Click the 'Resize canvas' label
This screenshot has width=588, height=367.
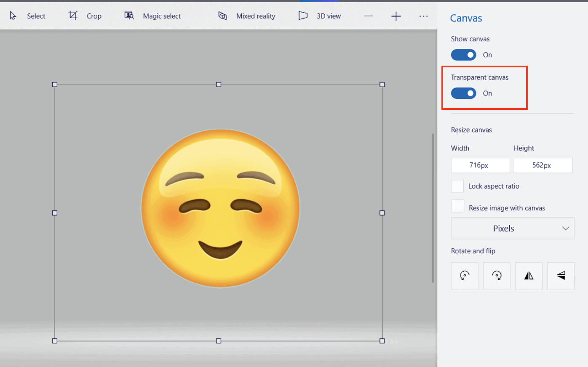pos(471,130)
